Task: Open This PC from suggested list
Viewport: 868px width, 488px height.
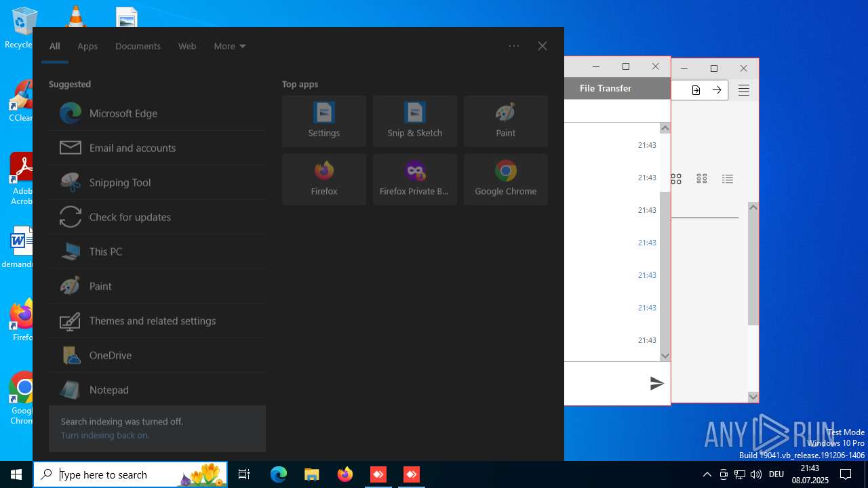Action: tap(157, 251)
